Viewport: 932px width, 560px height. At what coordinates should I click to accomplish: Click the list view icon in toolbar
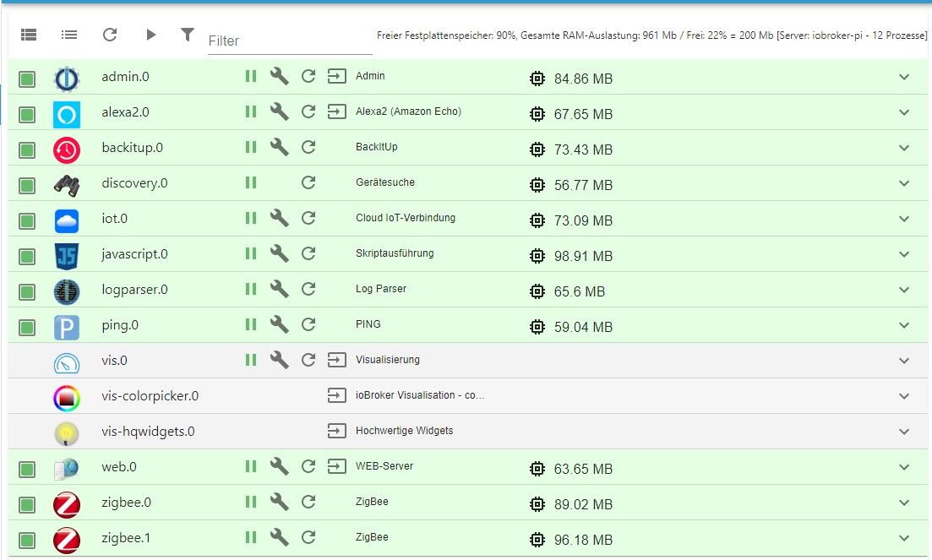pos(69,35)
